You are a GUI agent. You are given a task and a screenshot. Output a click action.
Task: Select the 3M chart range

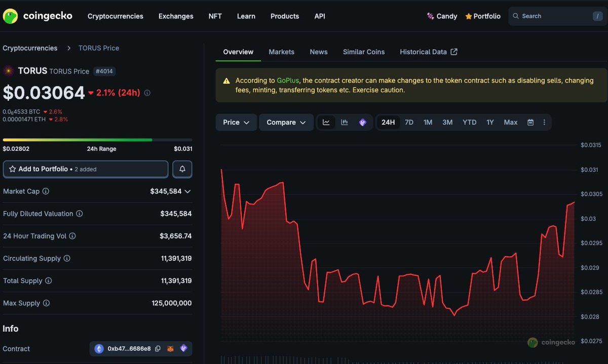[447, 123]
